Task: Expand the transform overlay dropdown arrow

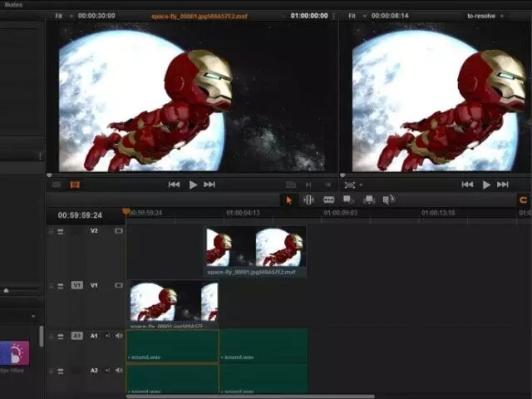Action: pos(361,185)
